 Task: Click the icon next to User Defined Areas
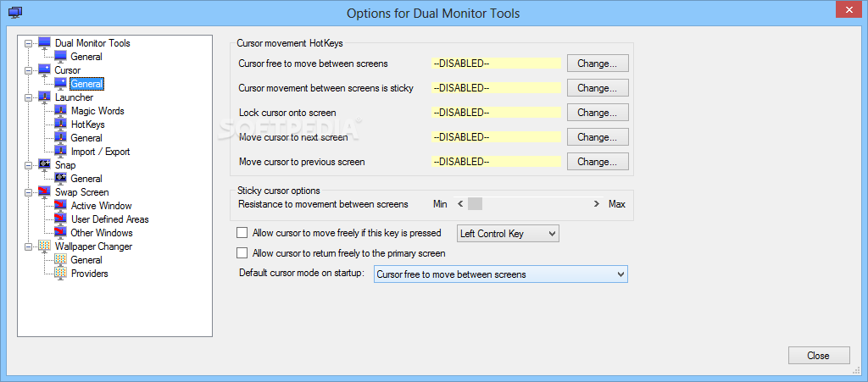tap(60, 219)
